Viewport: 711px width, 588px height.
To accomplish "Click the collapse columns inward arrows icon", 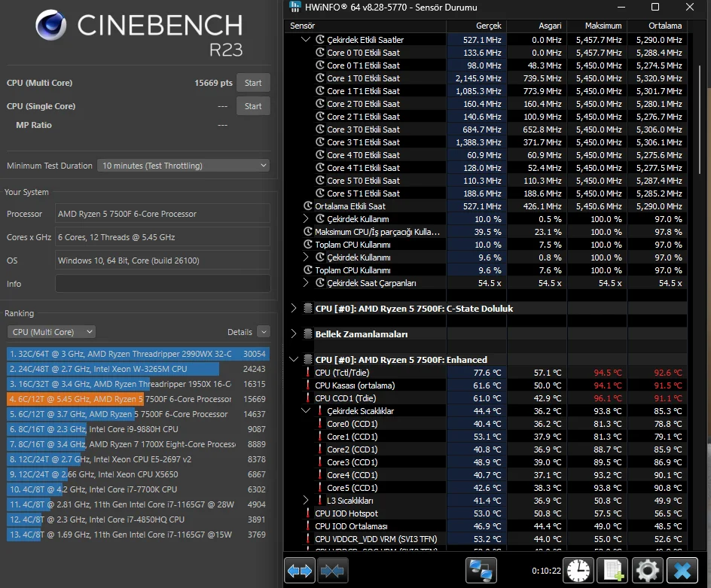I will (332, 571).
